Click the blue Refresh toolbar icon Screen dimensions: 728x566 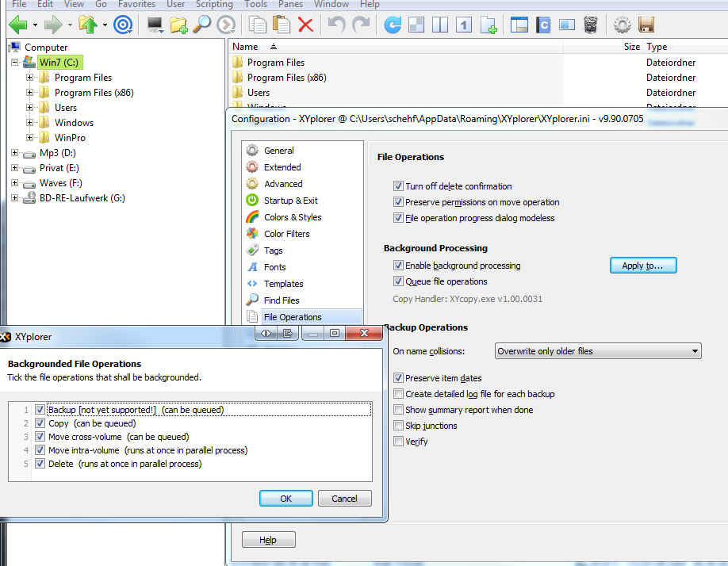tap(393, 25)
